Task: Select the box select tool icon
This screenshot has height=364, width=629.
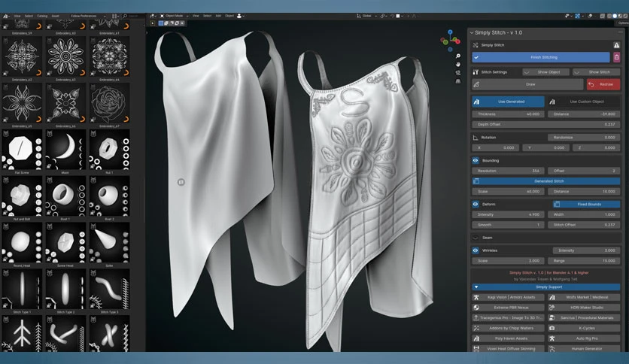Action: click(x=161, y=23)
